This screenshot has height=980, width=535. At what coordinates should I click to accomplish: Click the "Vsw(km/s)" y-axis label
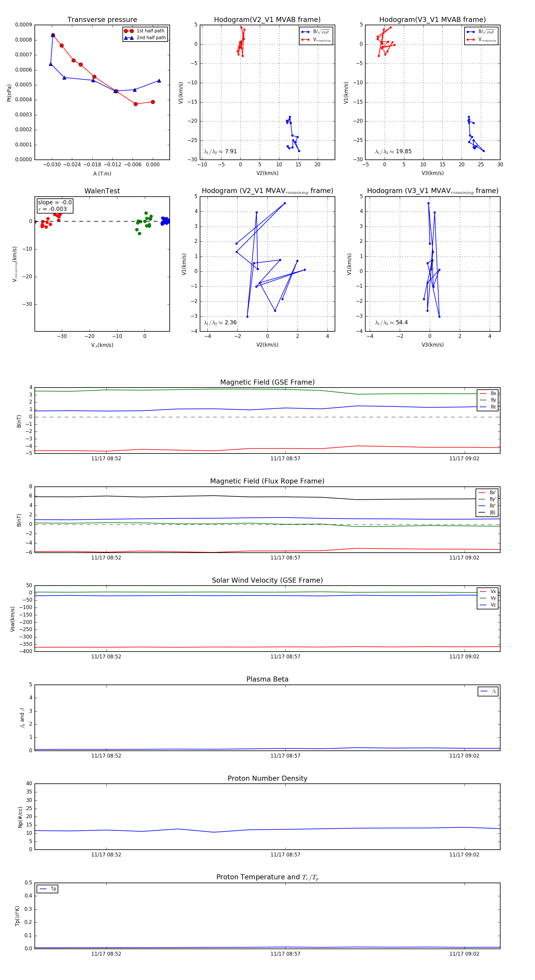pos(12,619)
